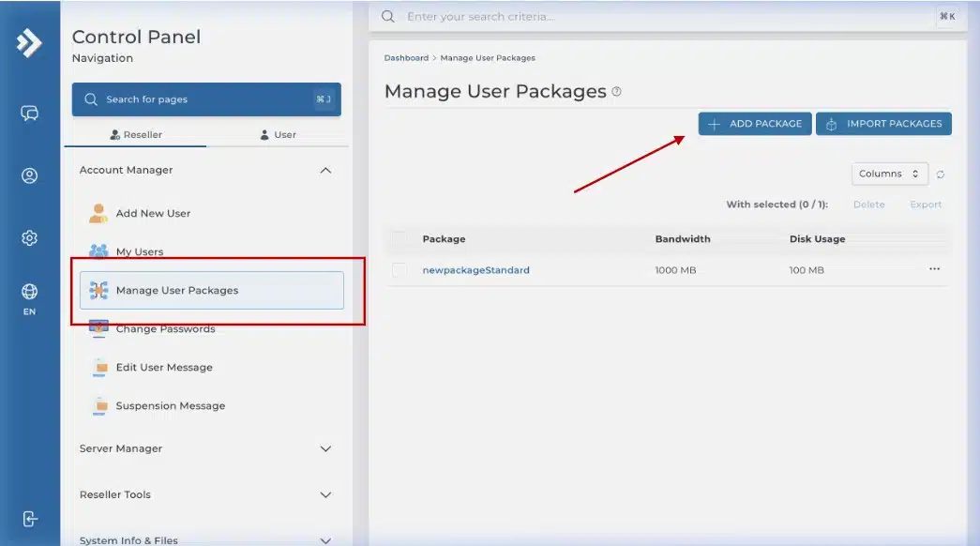The image size is (980, 546).
Task: Open the messages chat icon in sidebar
Action: [x=29, y=114]
